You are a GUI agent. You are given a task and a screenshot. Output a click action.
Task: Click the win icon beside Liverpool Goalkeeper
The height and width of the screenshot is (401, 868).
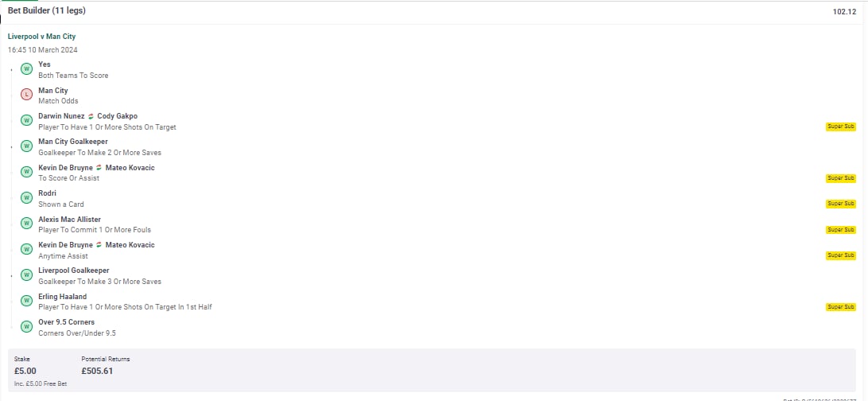coord(26,275)
